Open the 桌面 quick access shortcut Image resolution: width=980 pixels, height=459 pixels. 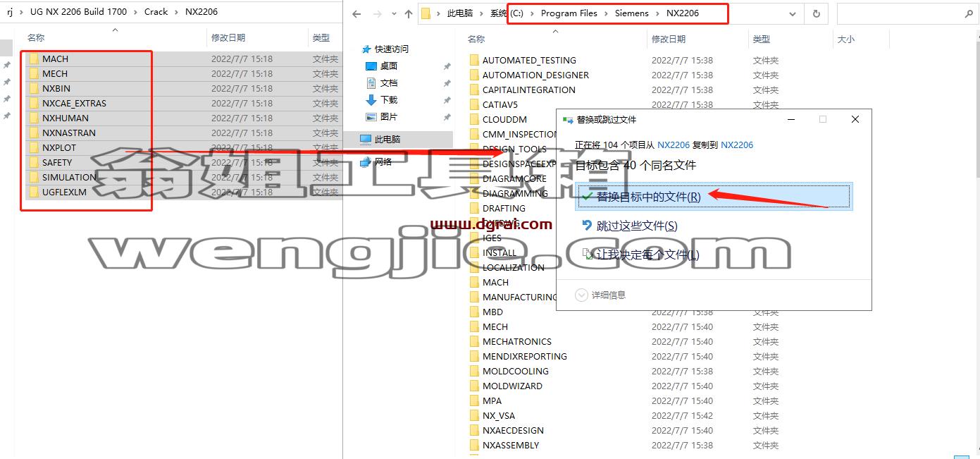click(x=388, y=66)
